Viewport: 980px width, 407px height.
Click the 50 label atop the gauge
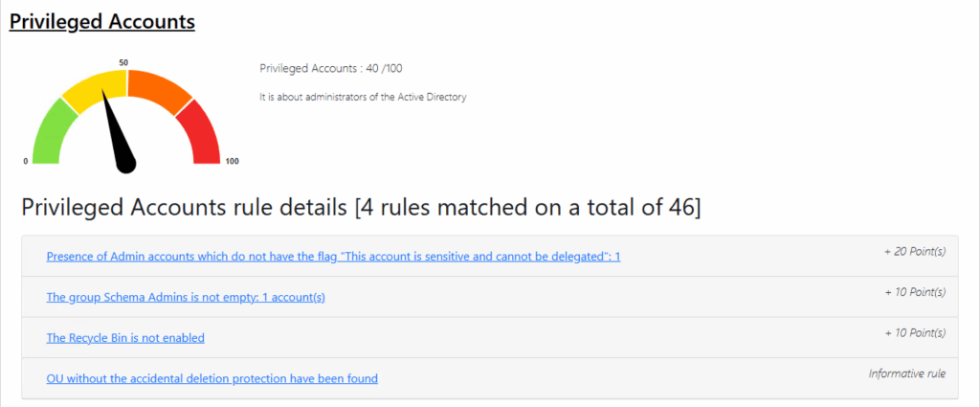coord(124,62)
